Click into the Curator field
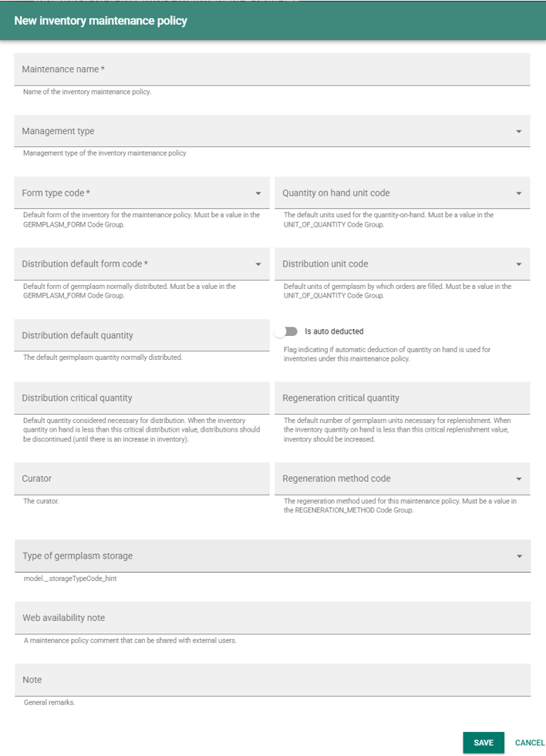This screenshot has height=756, width=546. coord(141,479)
